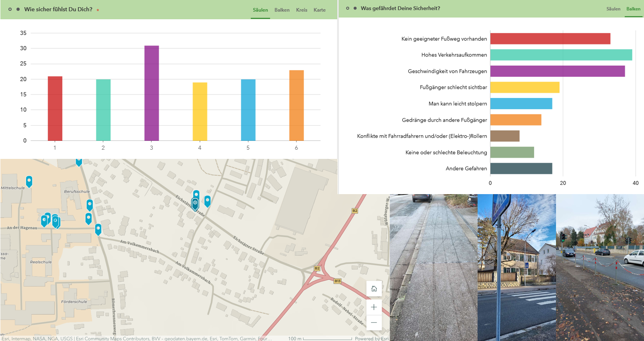Select the highlighted ring pin on Eichstätter Straße
The height and width of the screenshot is (341, 644).
tap(195, 204)
